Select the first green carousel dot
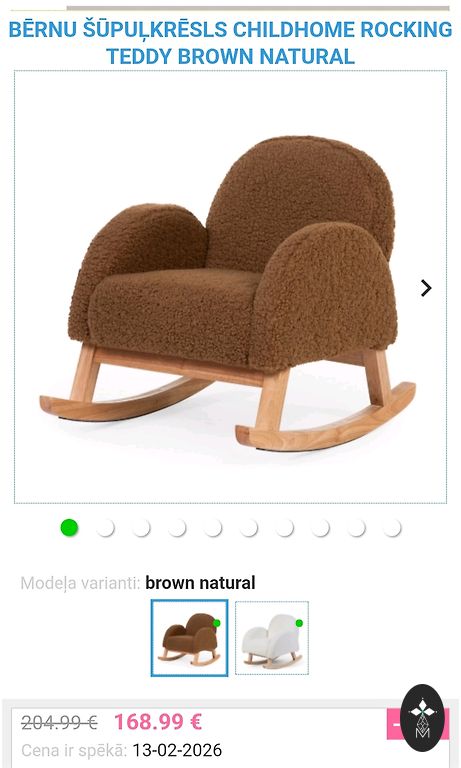Screen dimensions: 461x768 [x=69, y=528]
